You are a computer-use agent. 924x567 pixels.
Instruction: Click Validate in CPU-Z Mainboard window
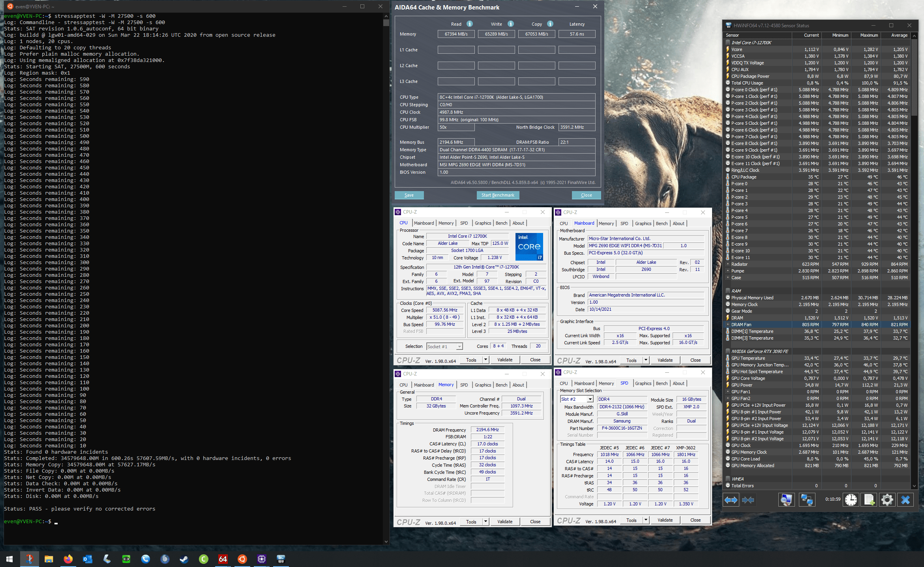[665, 360]
